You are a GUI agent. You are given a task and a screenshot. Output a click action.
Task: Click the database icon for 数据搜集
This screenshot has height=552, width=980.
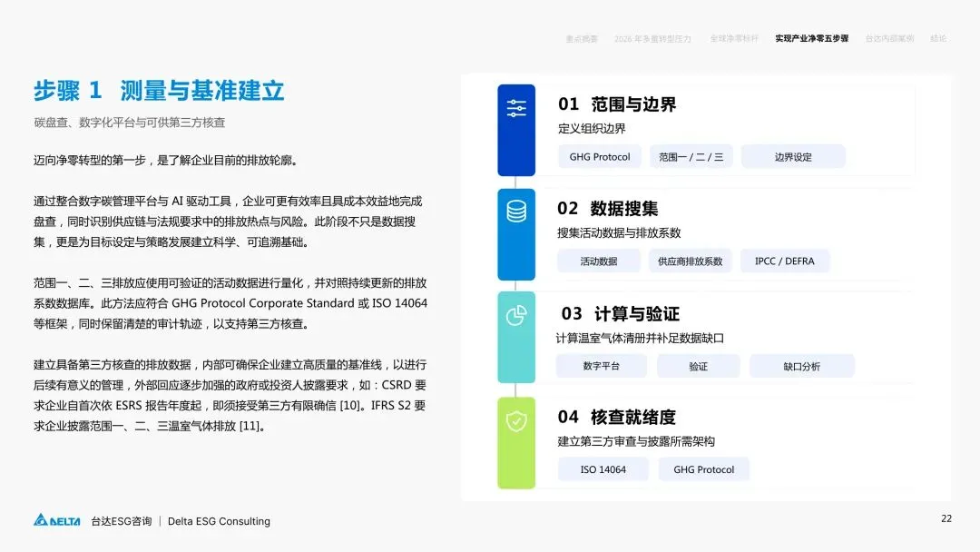coord(516,212)
